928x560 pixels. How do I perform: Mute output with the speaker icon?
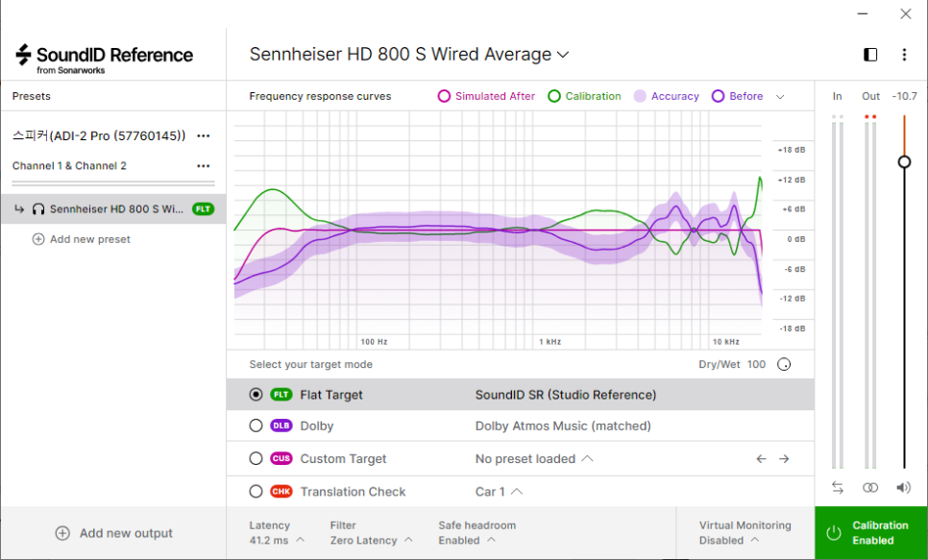click(x=904, y=488)
